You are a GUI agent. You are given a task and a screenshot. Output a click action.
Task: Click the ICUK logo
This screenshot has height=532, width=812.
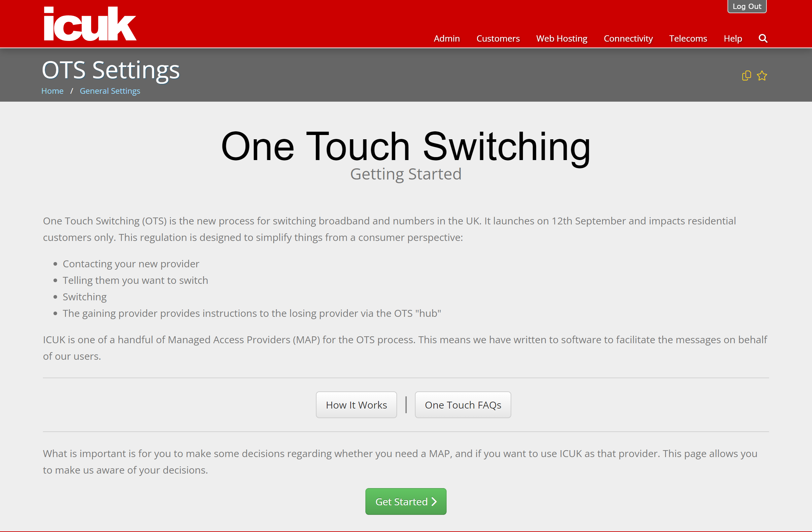(90, 23)
